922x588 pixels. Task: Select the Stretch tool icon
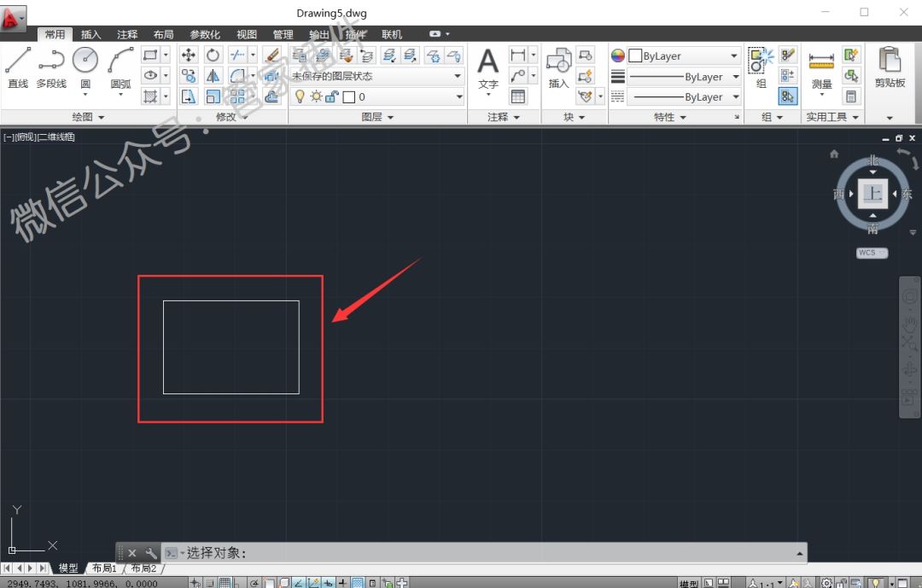coord(189,96)
